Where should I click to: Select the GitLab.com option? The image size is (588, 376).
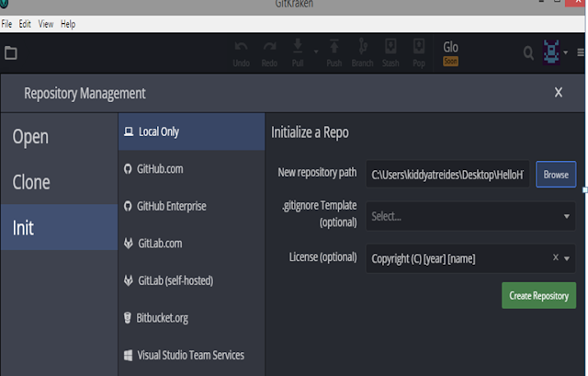(192, 244)
